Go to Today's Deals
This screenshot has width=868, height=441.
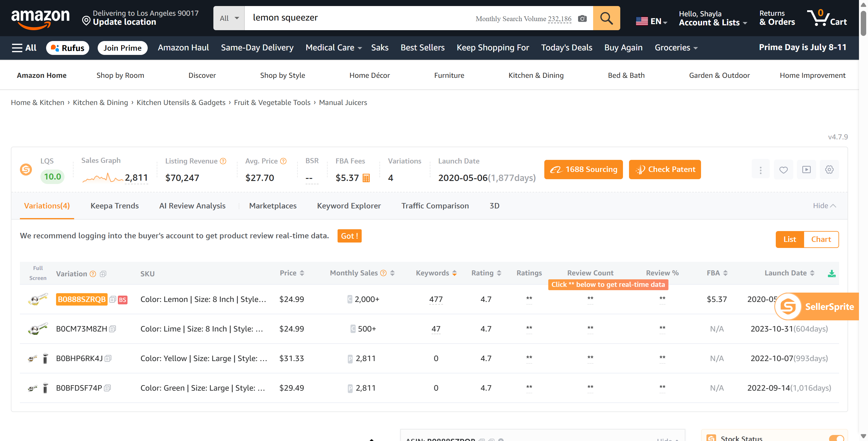pyautogui.click(x=566, y=48)
